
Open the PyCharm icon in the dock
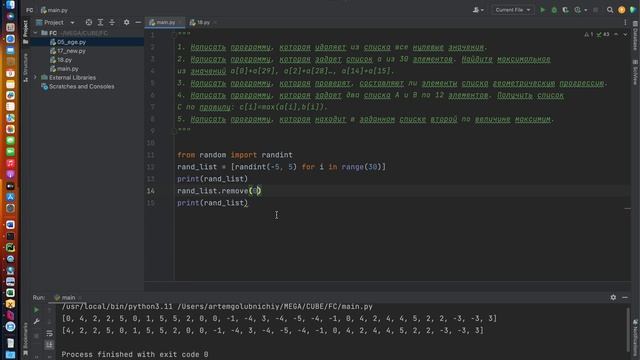[10, 247]
